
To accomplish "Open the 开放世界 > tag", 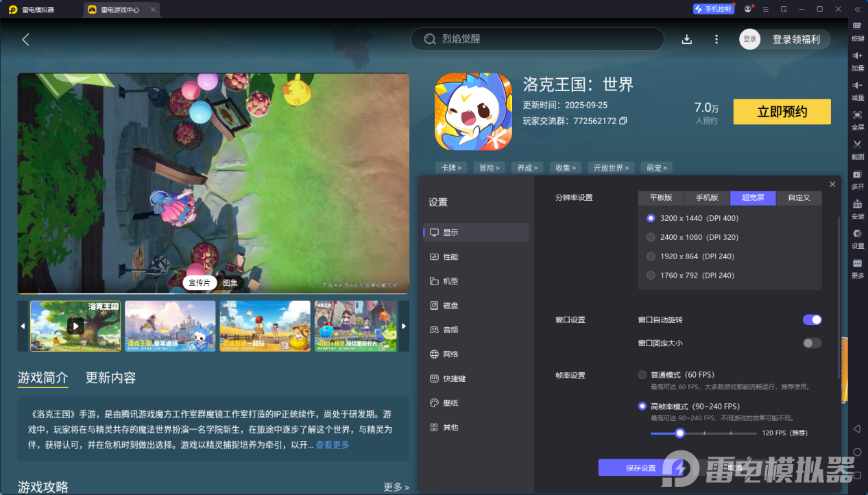I will 611,167.
